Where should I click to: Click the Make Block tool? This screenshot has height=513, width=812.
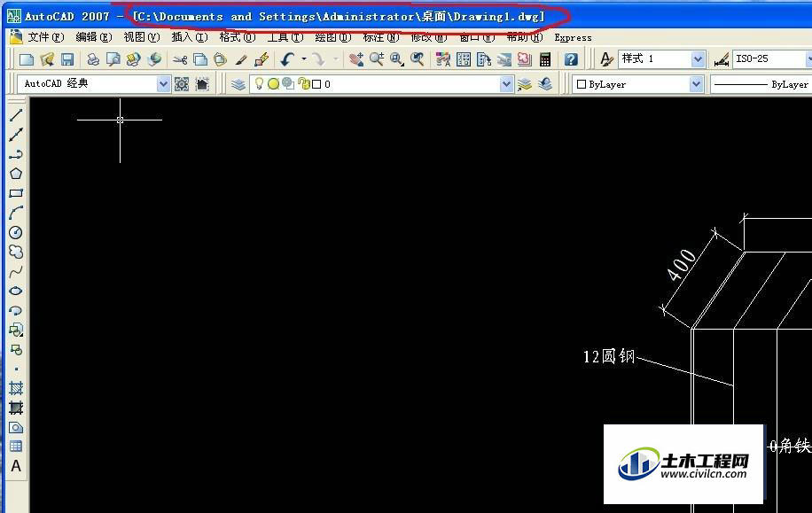(16, 349)
